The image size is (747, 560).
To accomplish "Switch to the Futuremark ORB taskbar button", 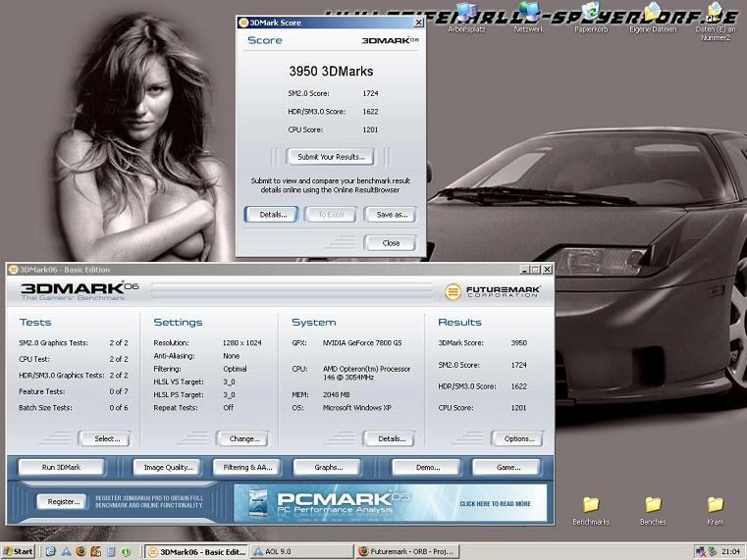I will pos(407,552).
